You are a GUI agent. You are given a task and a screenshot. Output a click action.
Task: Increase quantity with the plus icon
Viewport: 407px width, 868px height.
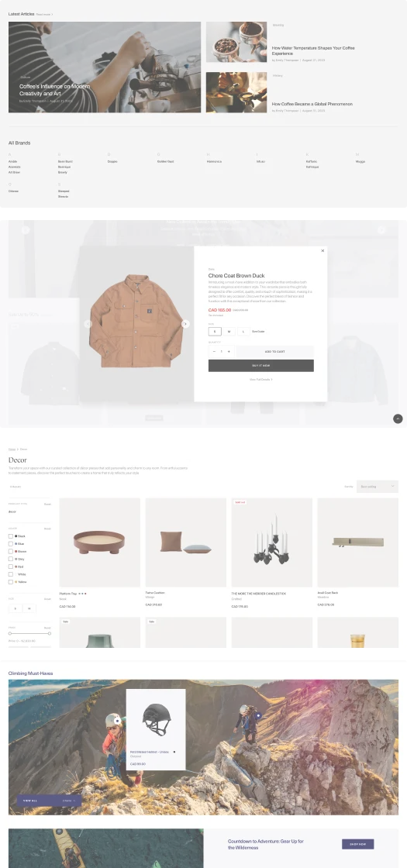coord(229,352)
